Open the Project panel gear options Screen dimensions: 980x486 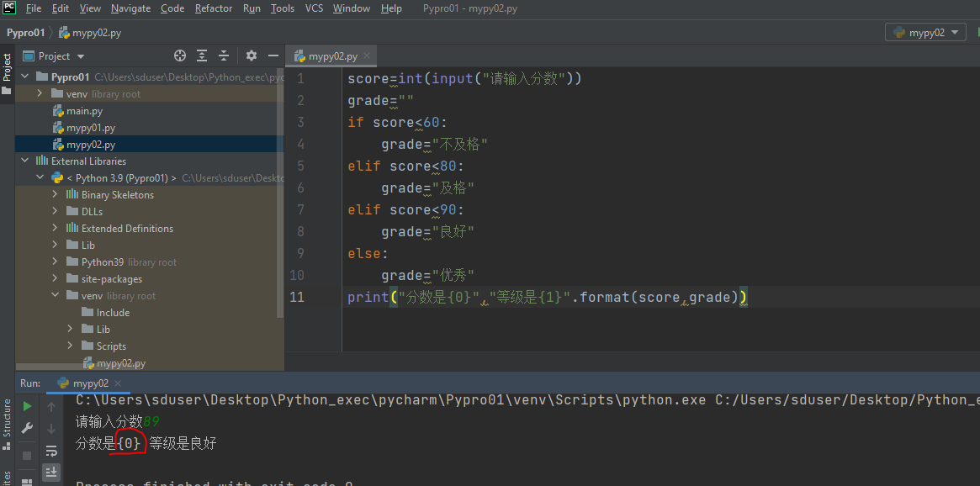click(252, 55)
